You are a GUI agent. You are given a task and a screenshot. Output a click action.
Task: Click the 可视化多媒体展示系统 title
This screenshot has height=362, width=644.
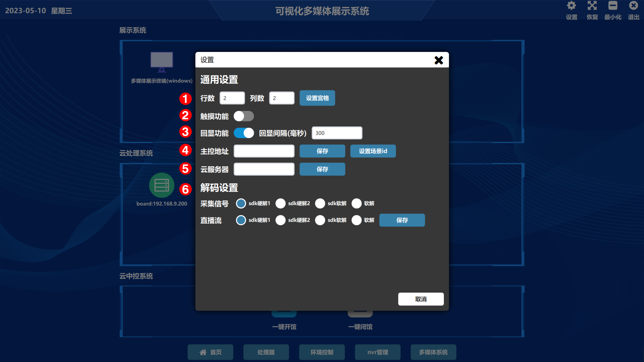tap(322, 11)
